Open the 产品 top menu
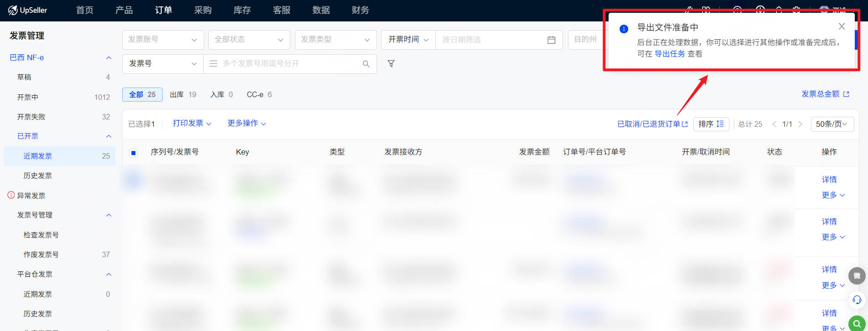 (124, 10)
